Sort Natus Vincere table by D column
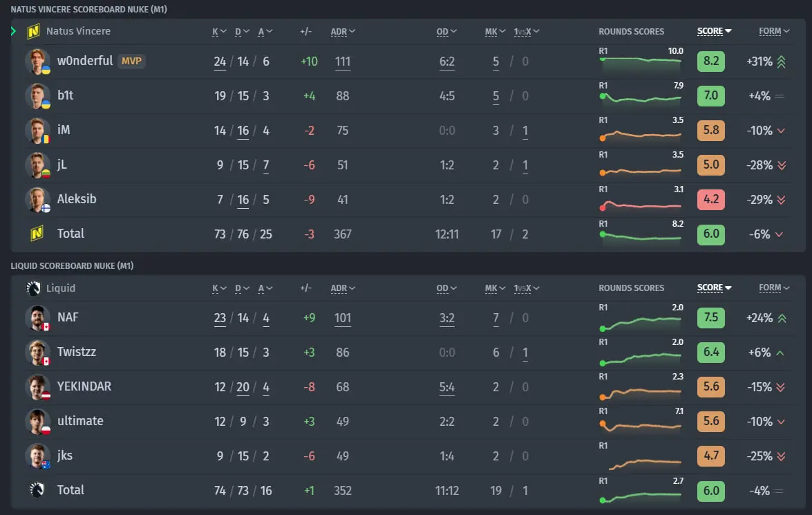The width and height of the screenshot is (812, 515). pos(242,32)
